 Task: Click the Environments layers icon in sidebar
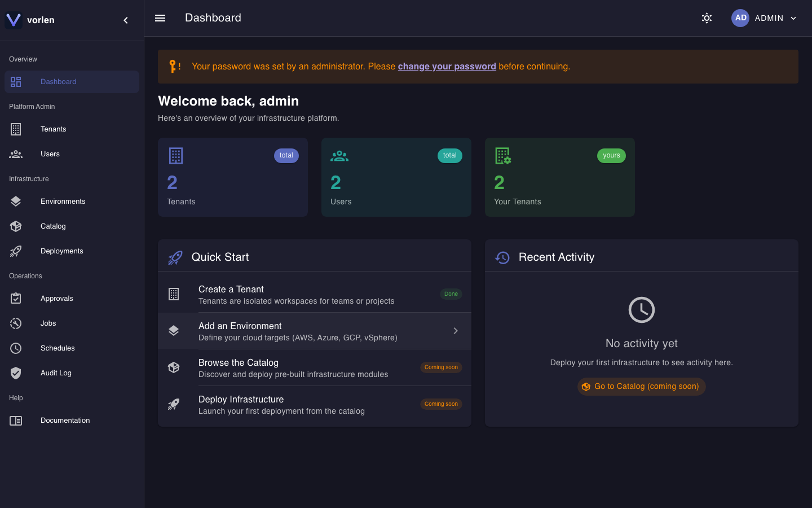(16, 202)
